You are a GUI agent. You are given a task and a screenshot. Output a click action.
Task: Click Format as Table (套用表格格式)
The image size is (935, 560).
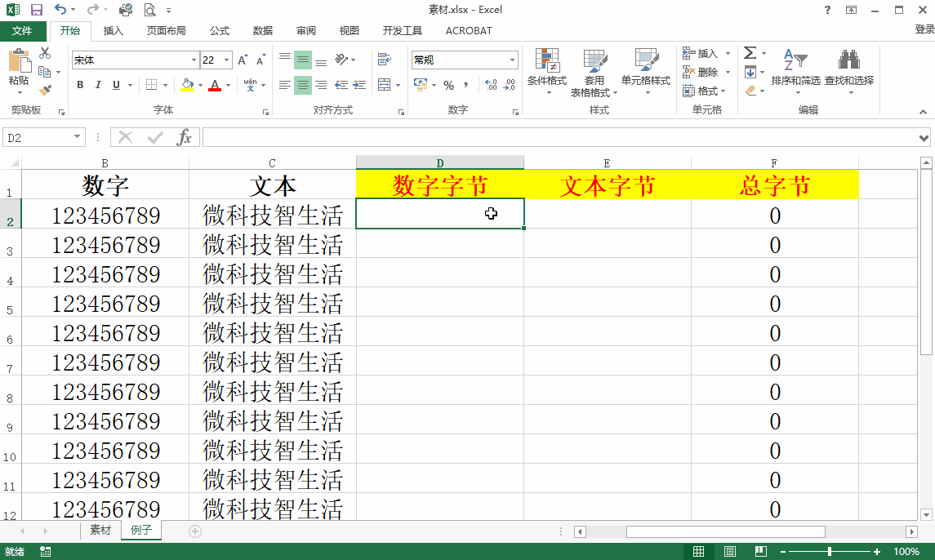click(x=594, y=73)
